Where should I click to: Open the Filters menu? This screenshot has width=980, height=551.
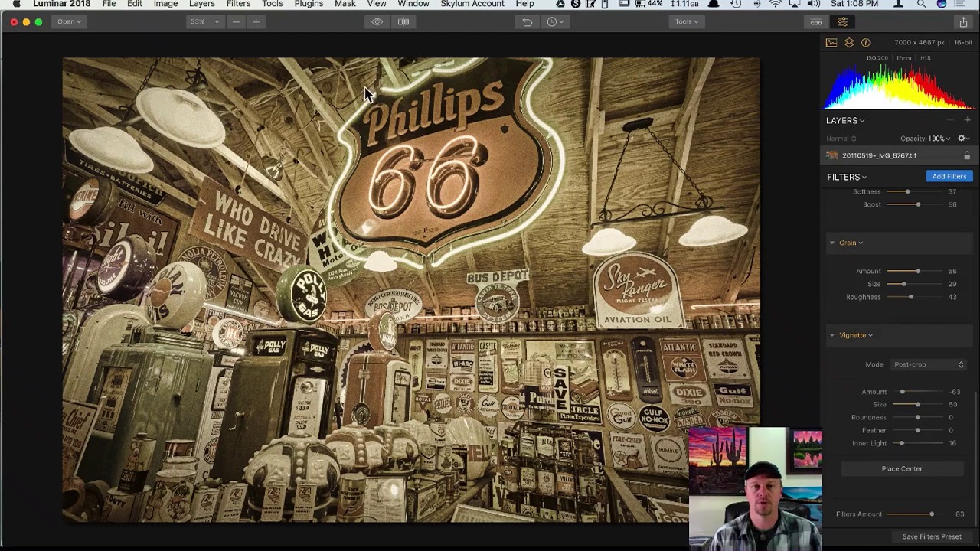point(238,5)
